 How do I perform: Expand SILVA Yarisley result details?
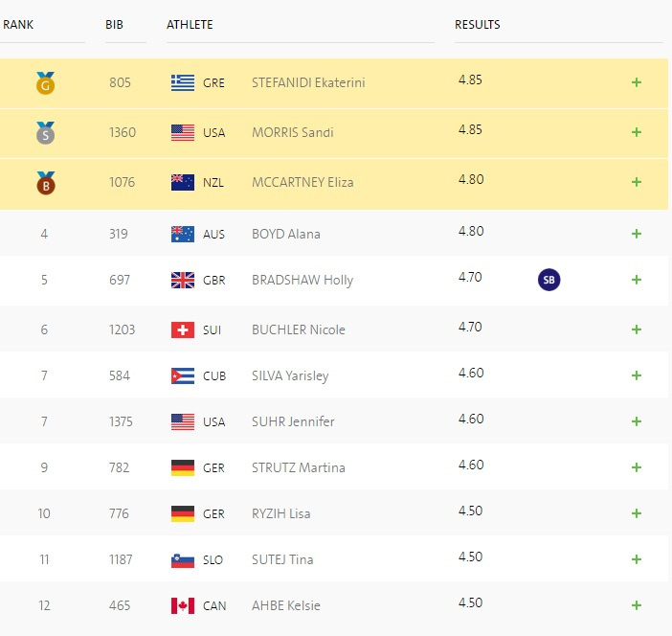(x=636, y=375)
